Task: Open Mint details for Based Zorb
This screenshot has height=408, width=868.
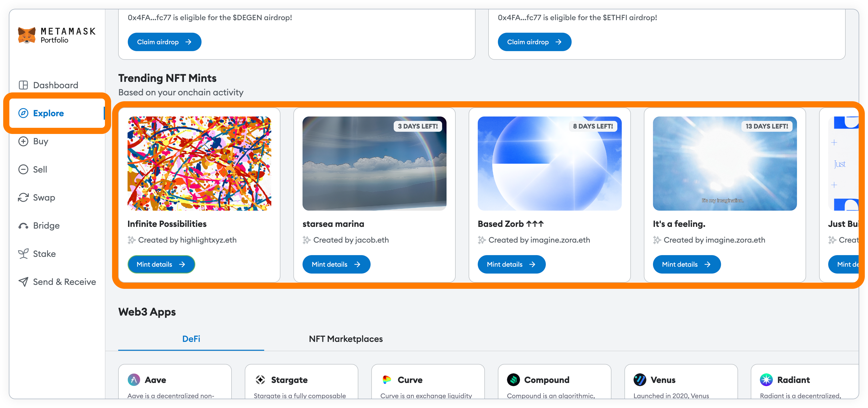Action: 511,264
